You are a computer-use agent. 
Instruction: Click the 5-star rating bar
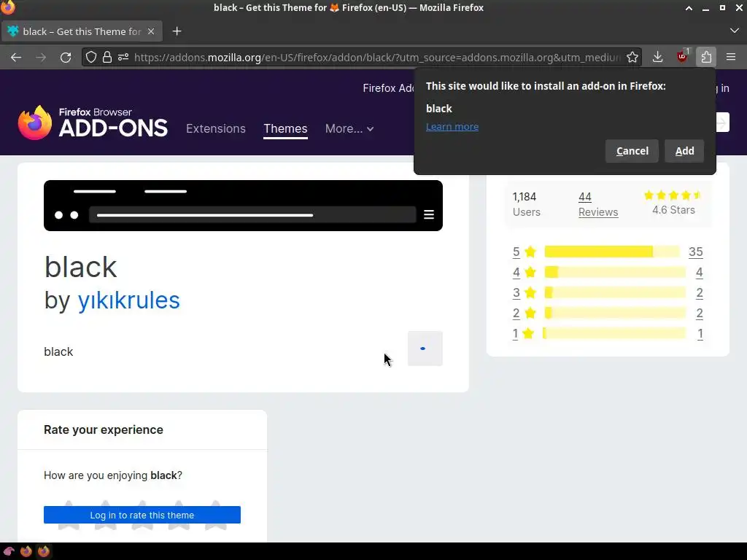pos(612,252)
